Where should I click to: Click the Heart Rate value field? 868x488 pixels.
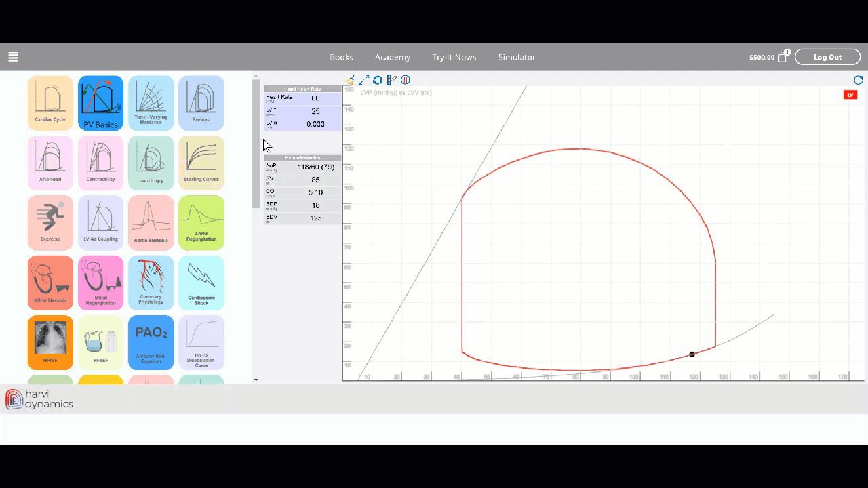[315, 98]
